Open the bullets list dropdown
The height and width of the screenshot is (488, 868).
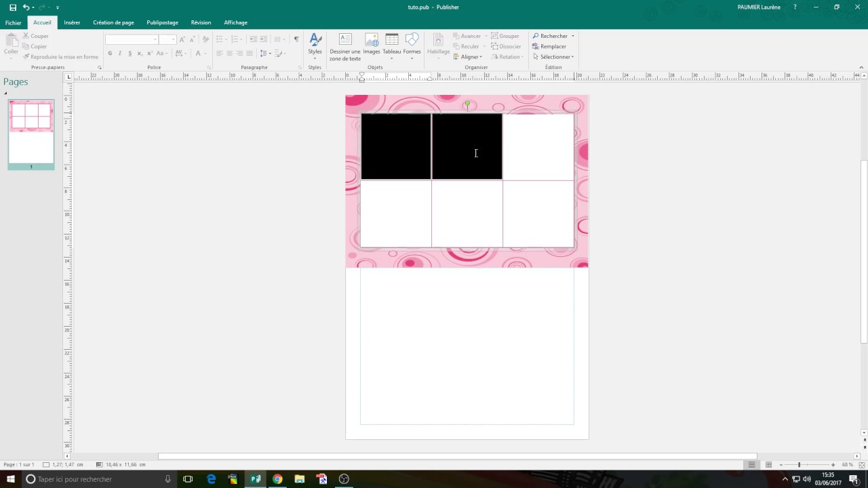221,39
